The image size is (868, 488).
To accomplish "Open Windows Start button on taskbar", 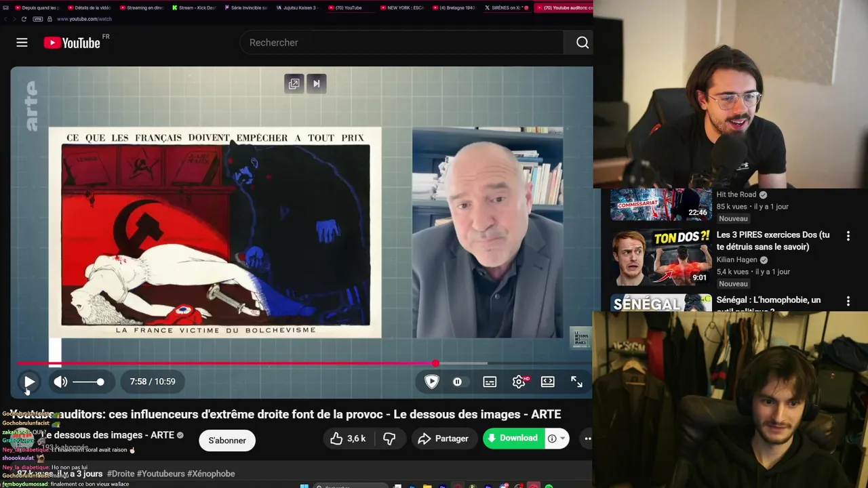I will click(x=304, y=486).
